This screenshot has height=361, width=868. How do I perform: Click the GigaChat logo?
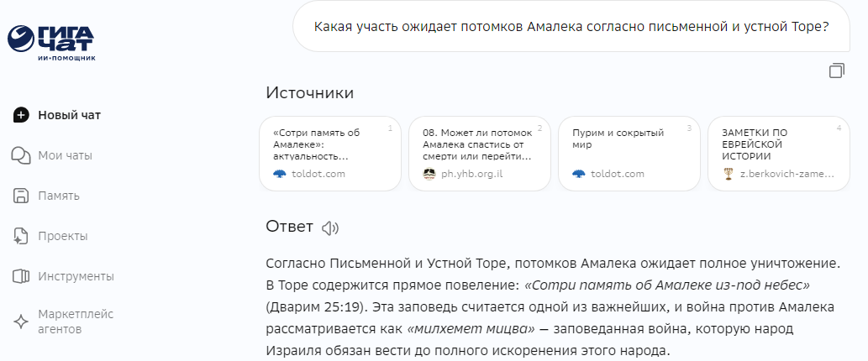51,42
